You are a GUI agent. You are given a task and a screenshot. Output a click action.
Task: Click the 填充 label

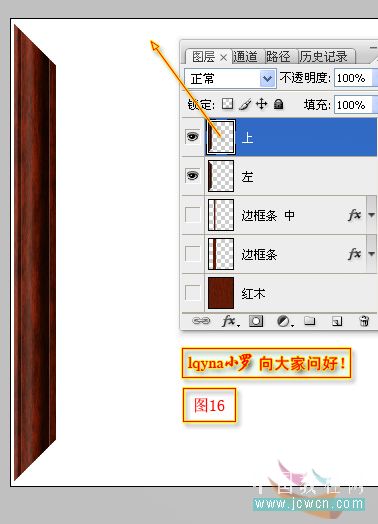click(317, 105)
